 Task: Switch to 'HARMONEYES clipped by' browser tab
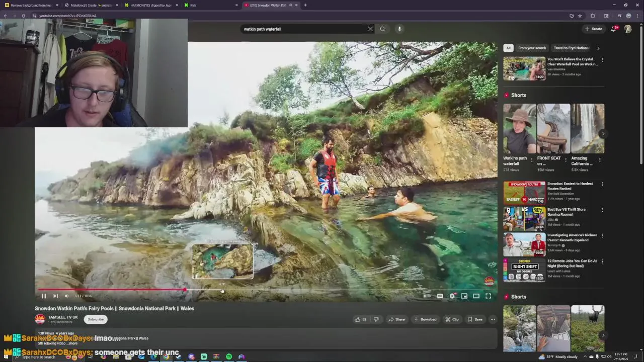pos(150,5)
